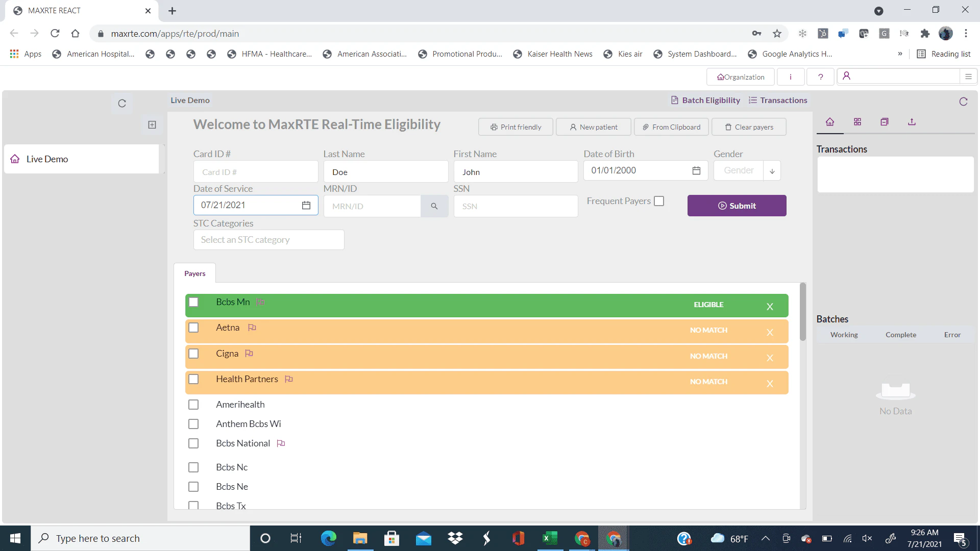Viewport: 980px width, 551px height.
Task: Open the Gender dropdown
Action: point(772,170)
